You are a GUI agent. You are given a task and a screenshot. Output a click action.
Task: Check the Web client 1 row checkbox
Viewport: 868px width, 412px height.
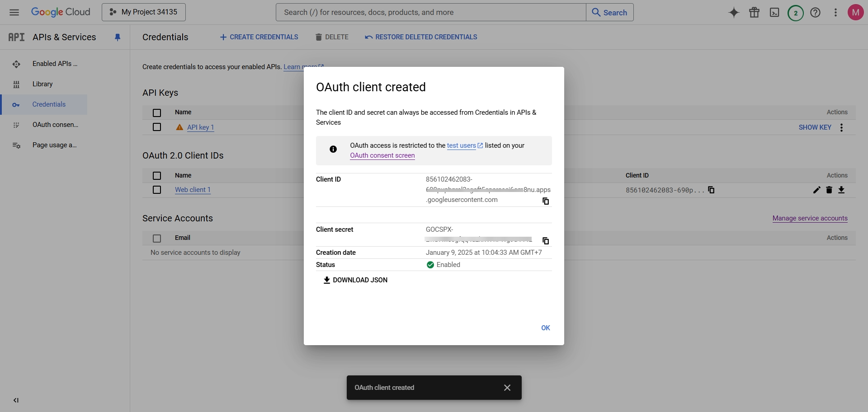click(x=157, y=190)
